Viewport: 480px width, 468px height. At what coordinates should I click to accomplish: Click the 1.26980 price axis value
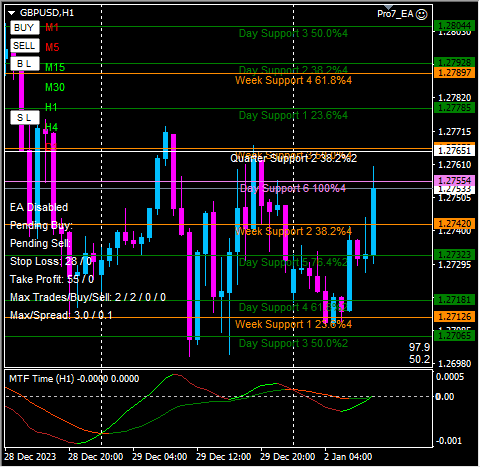455,364
